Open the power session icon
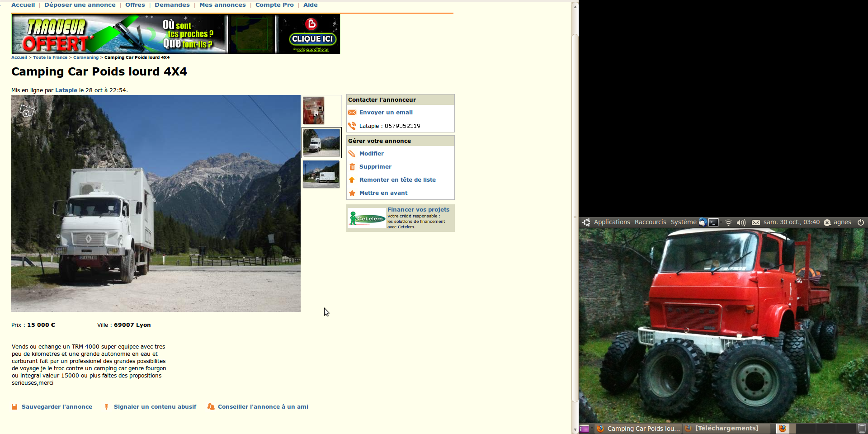This screenshot has width=868, height=434. tap(861, 222)
